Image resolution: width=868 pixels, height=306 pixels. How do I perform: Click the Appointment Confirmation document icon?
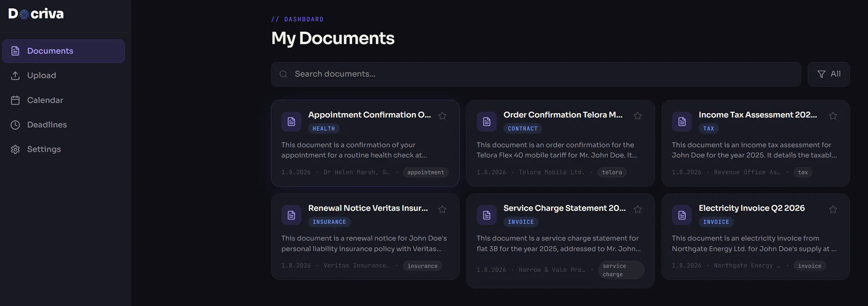pos(292,122)
